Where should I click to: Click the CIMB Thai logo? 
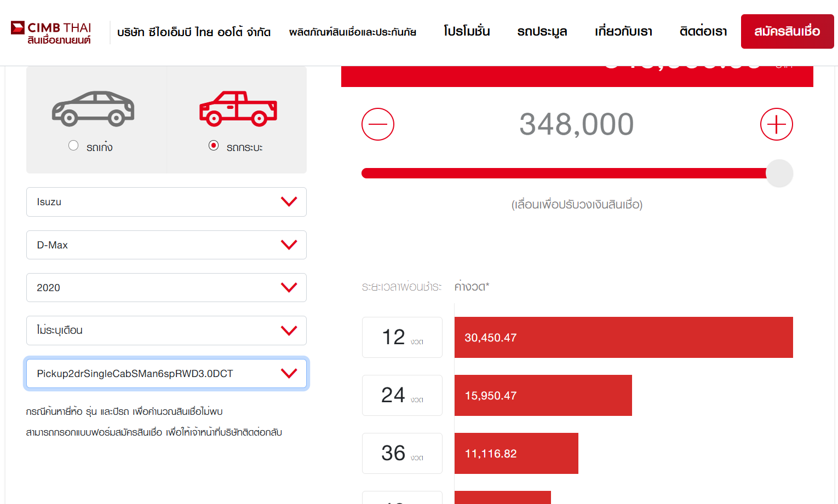51,32
